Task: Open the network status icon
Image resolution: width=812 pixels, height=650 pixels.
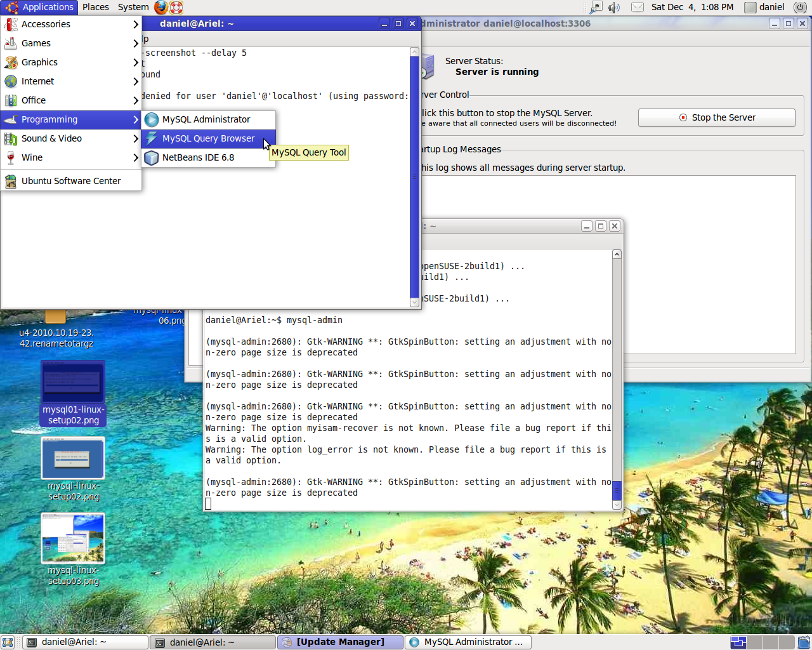Action: (x=595, y=7)
